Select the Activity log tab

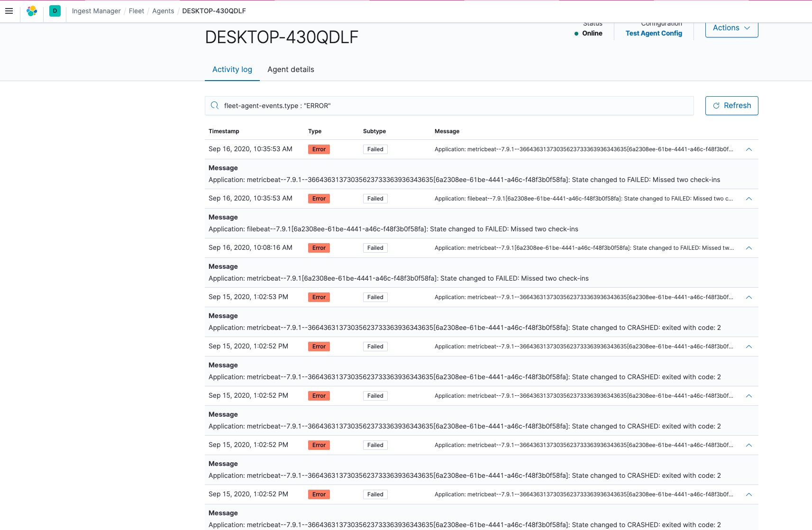point(232,69)
